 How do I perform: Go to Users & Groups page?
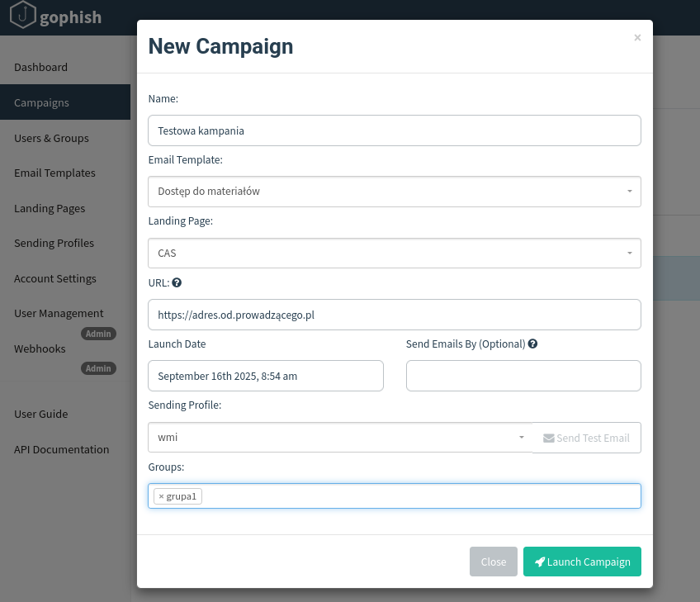tap(51, 138)
